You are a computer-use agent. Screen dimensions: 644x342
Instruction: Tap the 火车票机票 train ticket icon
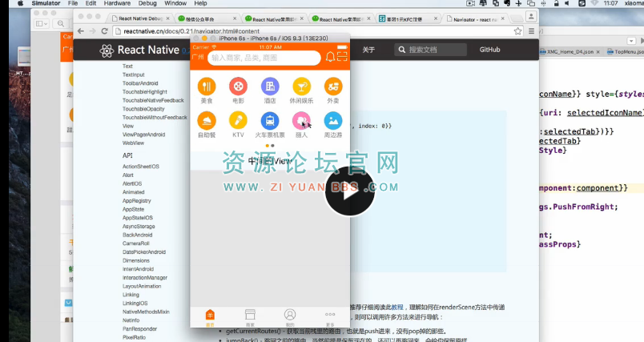pyautogui.click(x=270, y=121)
